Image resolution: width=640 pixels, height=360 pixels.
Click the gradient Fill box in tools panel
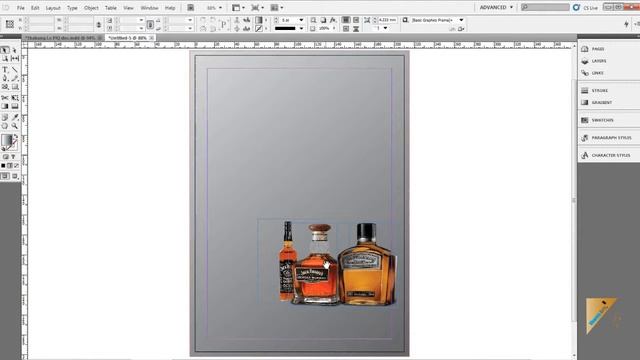point(6,140)
